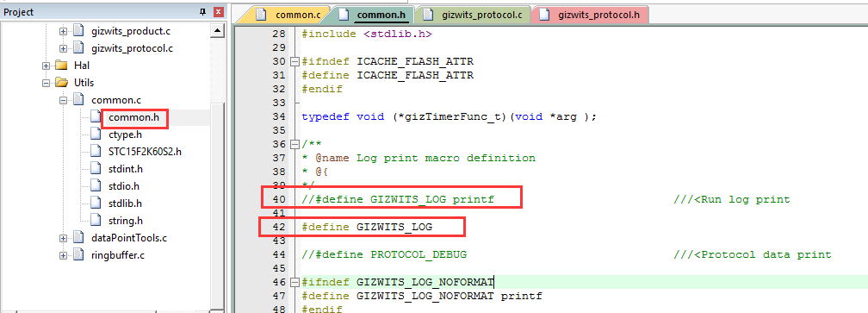868x313 pixels.
Task: Click '#define GIZWITS_LOG_NOFORMAT printf' on line 47
Action: pos(421,296)
